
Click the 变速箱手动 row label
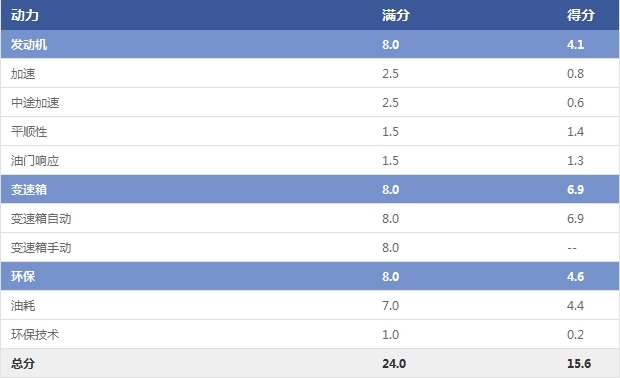pyautogui.click(x=41, y=248)
